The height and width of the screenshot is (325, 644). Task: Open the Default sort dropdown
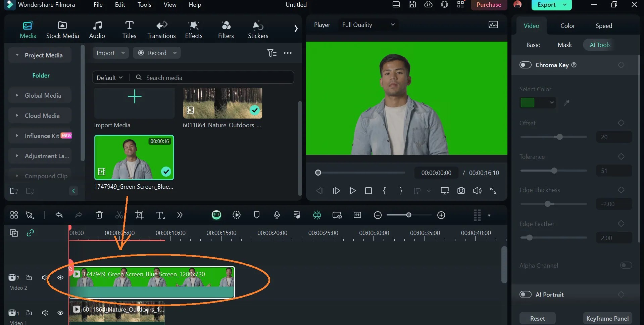[x=110, y=78]
